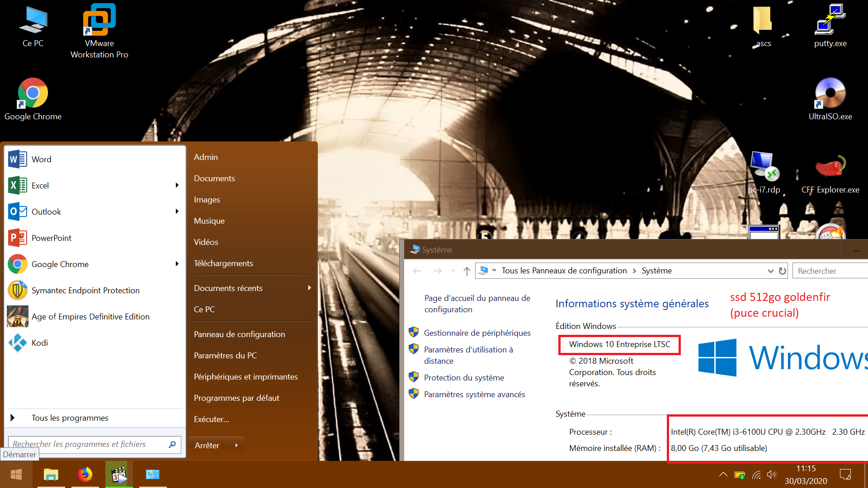Open Symantec Endpoint Protection in start menu
Screen dimensions: 868x488
coord(85,291)
